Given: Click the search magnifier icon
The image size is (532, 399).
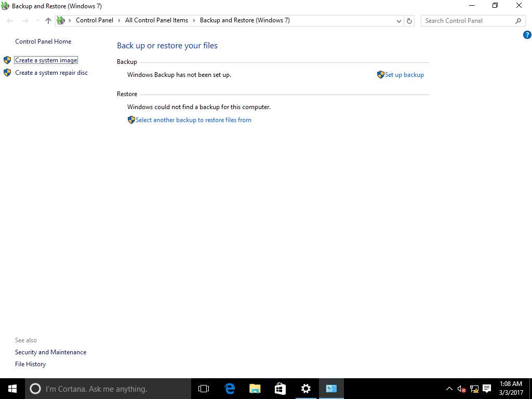Looking at the screenshot, I should (x=518, y=21).
